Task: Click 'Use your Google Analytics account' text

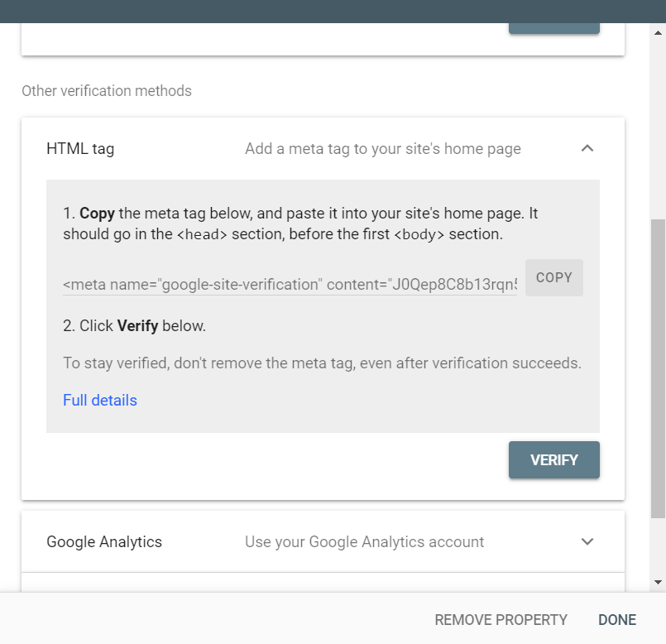Action: [x=364, y=542]
